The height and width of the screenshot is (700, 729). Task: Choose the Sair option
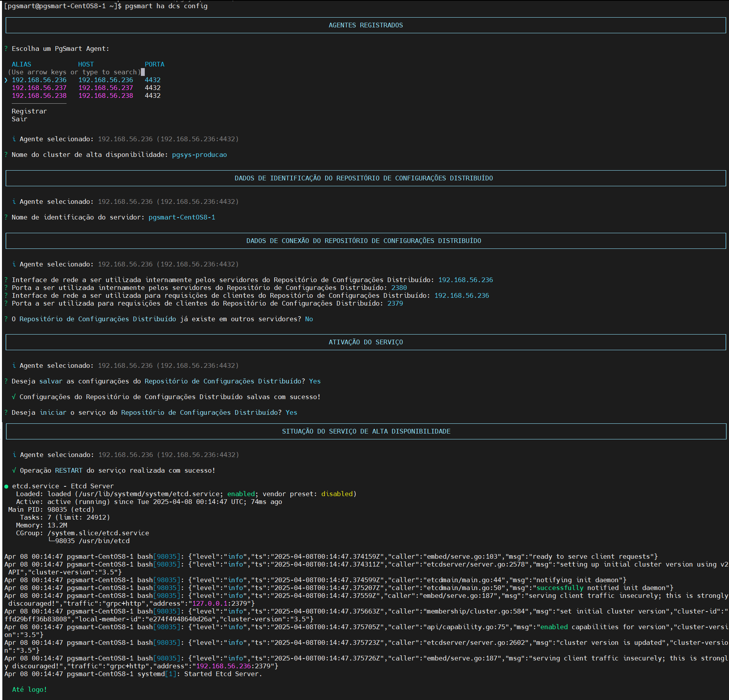tap(20, 119)
